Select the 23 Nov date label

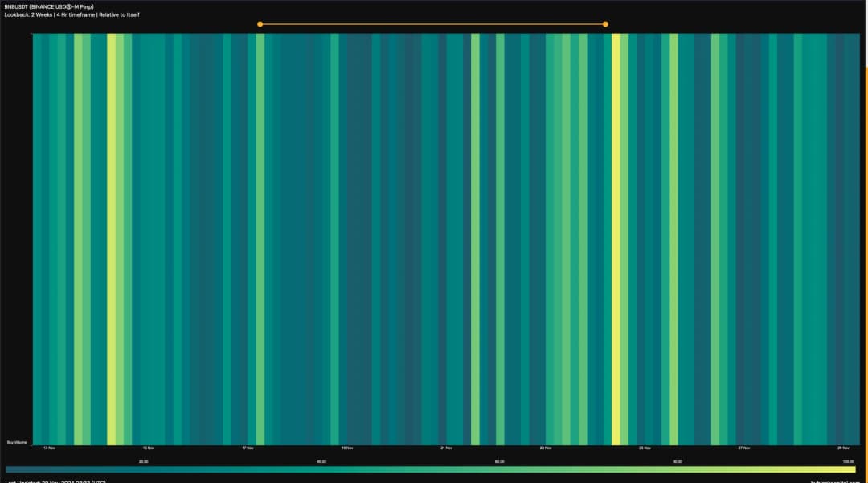click(545, 448)
